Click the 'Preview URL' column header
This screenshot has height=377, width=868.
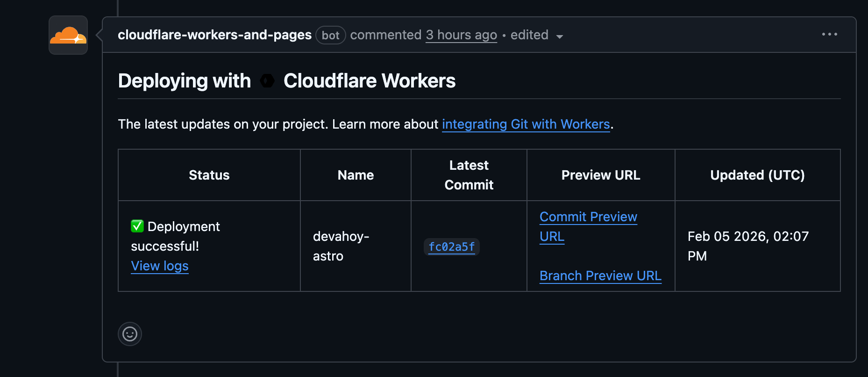click(x=601, y=175)
